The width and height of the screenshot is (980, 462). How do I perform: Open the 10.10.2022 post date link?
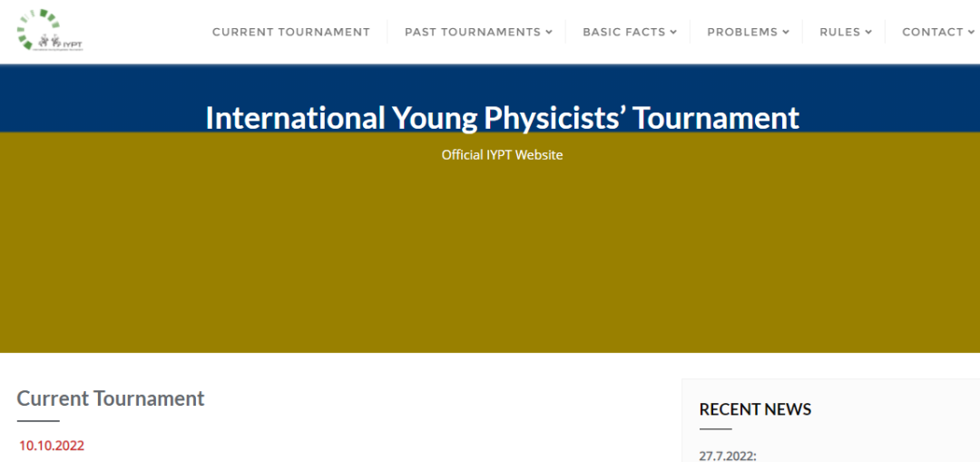coord(52,446)
